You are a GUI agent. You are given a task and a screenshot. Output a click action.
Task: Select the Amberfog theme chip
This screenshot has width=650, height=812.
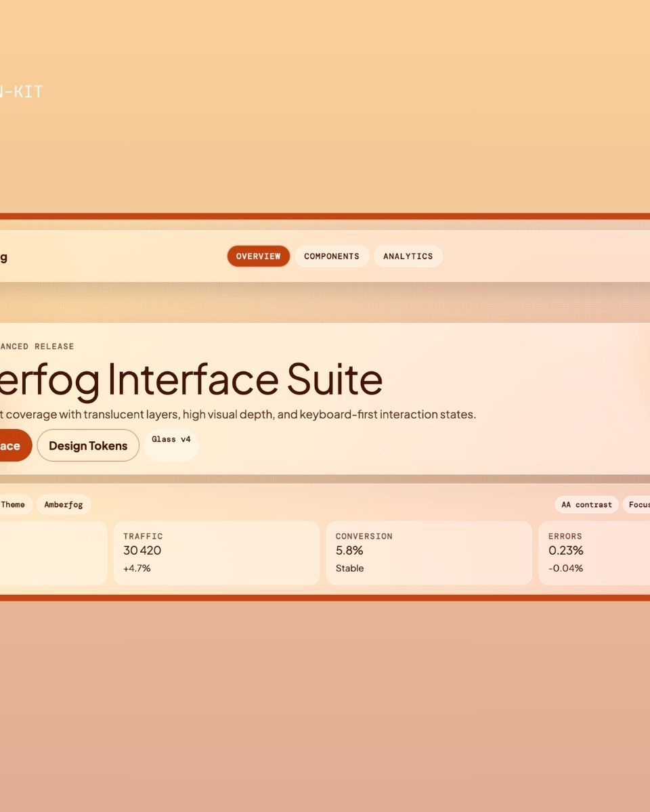click(x=64, y=505)
